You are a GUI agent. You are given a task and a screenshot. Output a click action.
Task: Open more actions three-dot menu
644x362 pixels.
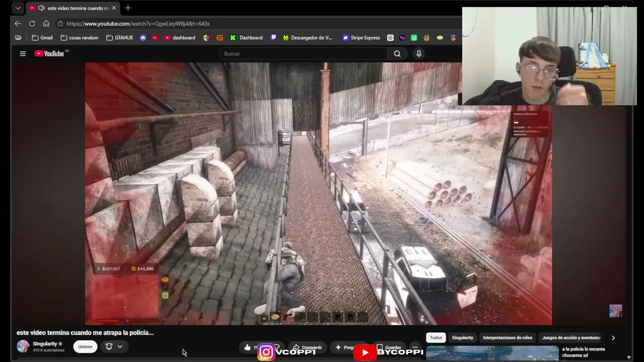(415, 347)
